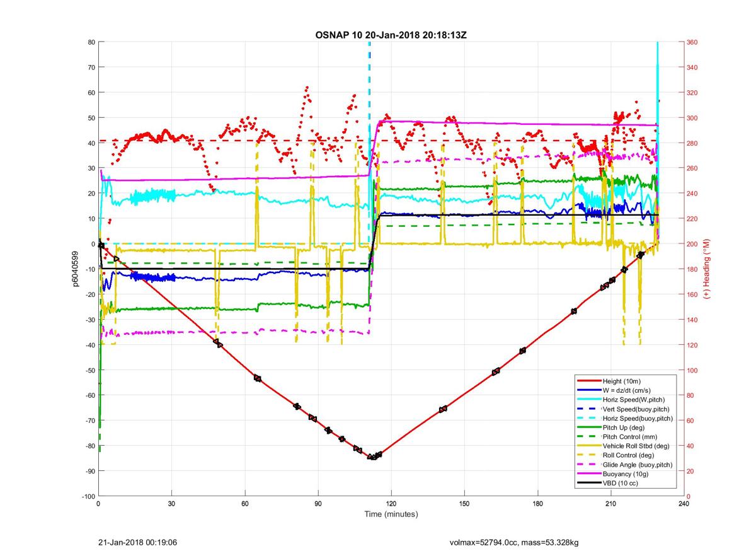Select right heading axis tick "300"
This screenshot has height=558, width=756.
[693, 118]
